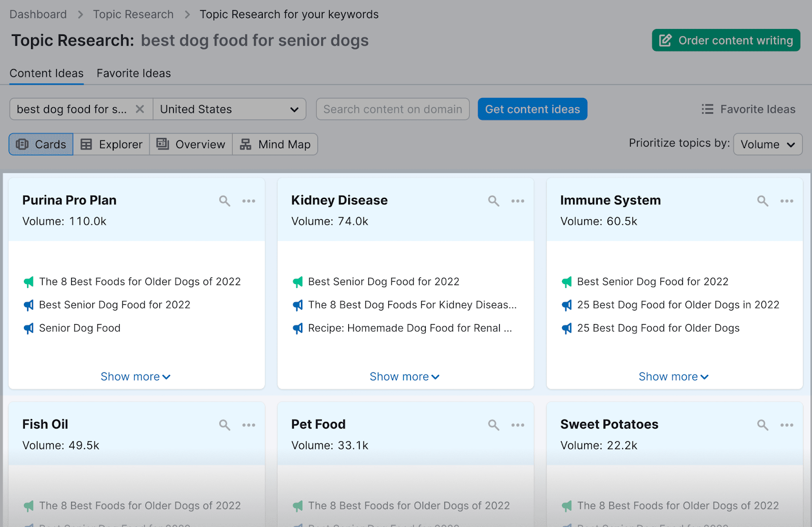Click the Order content writing button
Image resolution: width=812 pixels, height=527 pixels.
pos(726,41)
